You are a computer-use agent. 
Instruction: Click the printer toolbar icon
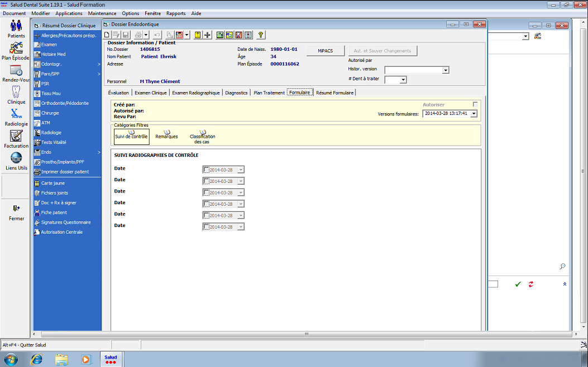(x=138, y=35)
